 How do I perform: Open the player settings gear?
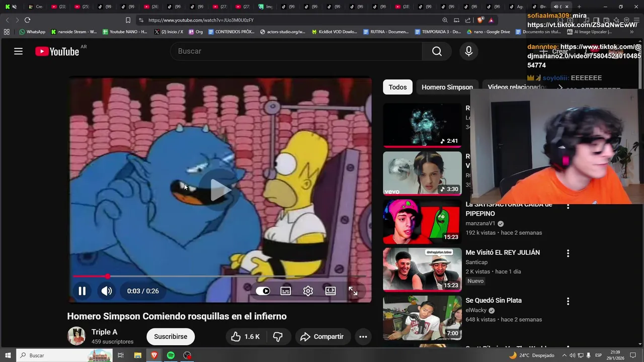point(308,291)
